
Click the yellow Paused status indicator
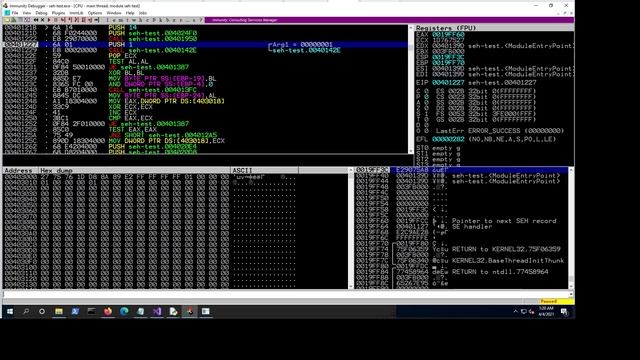pyautogui.click(x=556, y=301)
